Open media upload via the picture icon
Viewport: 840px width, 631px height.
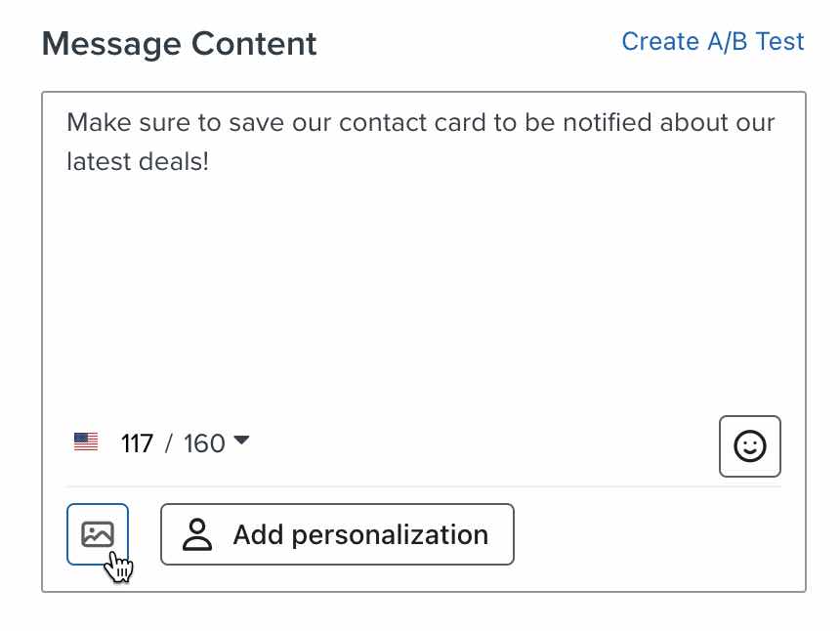(97, 534)
